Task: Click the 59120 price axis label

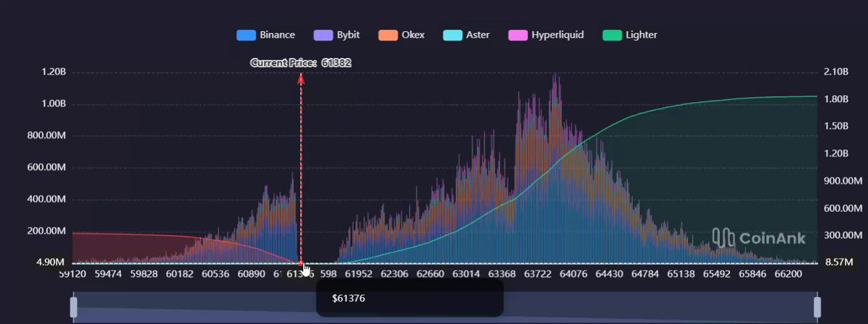Action: [x=72, y=275]
